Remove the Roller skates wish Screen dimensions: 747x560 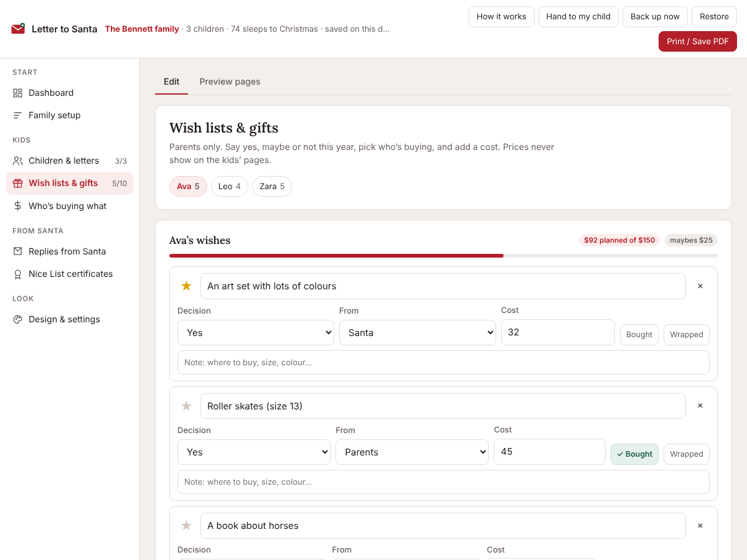tap(700, 406)
